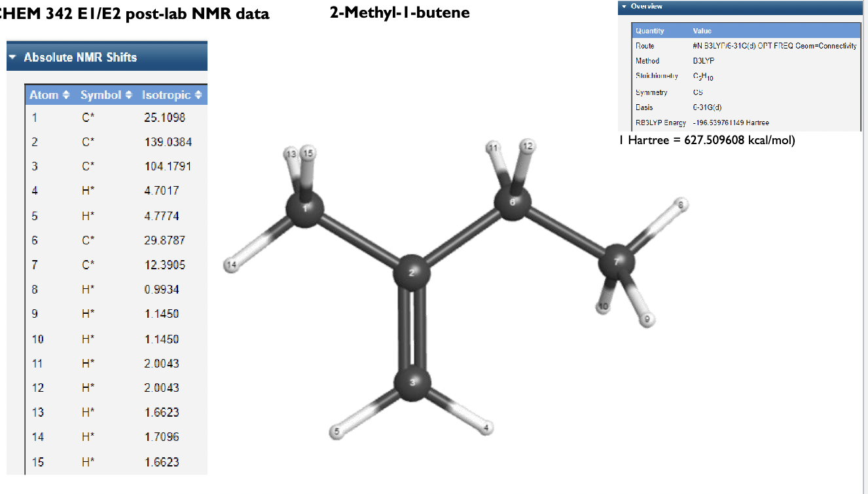
Task: Click the 1.6623 value in atom 13 row
Action: point(162,412)
